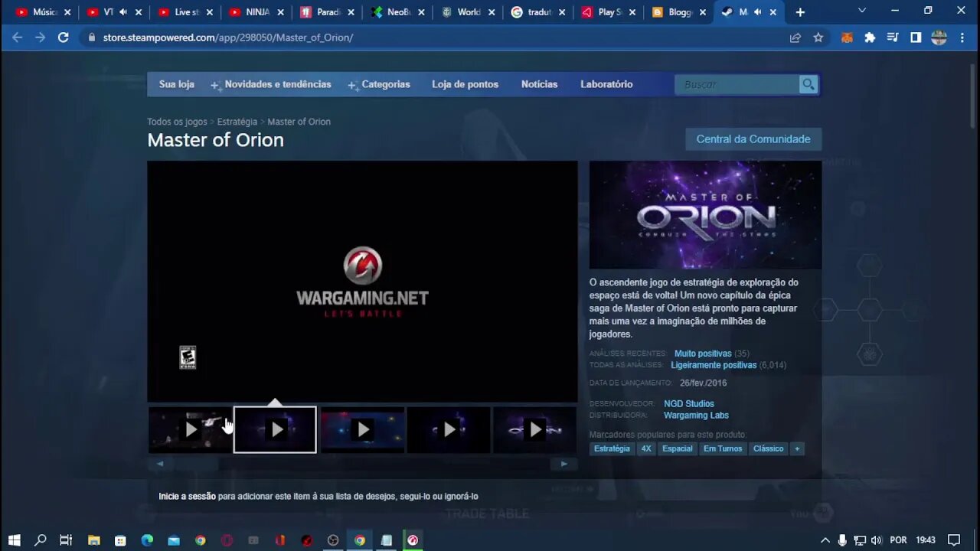Viewport: 980px width, 551px height.
Task: Select the 4X tag
Action: [646, 449]
